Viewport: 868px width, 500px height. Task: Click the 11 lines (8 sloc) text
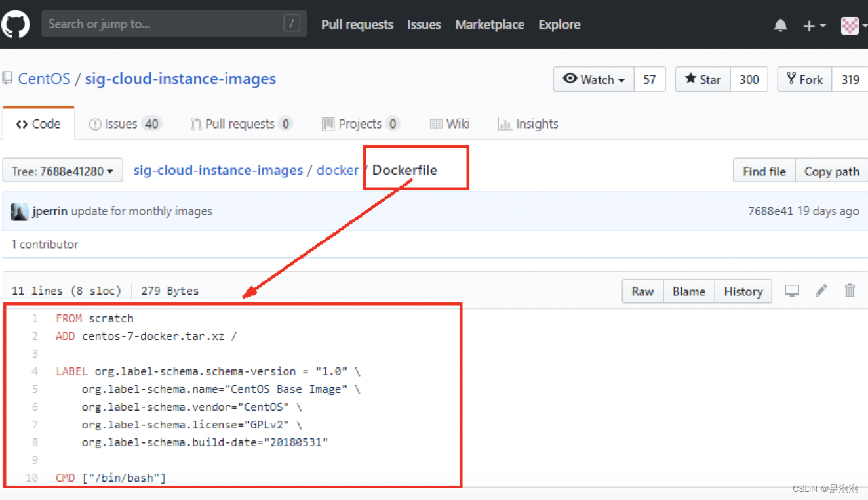[x=66, y=291]
